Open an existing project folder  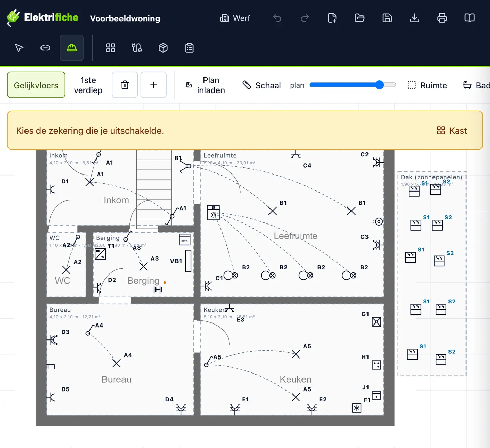click(360, 18)
